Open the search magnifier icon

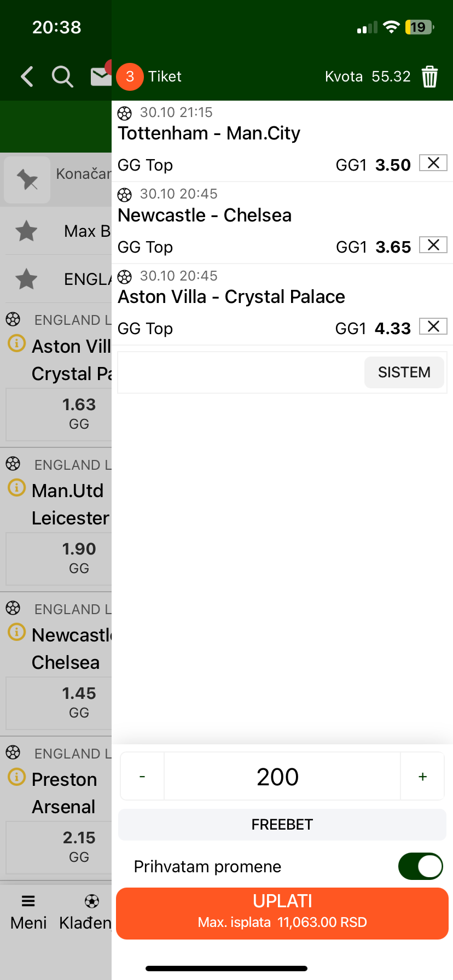(x=62, y=77)
